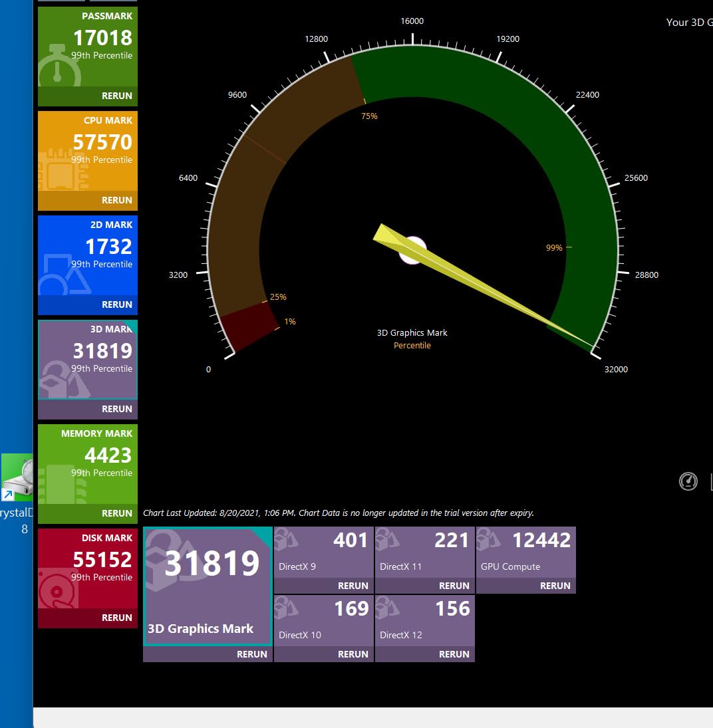Click the Disk Mark hard drive icon

(59, 588)
